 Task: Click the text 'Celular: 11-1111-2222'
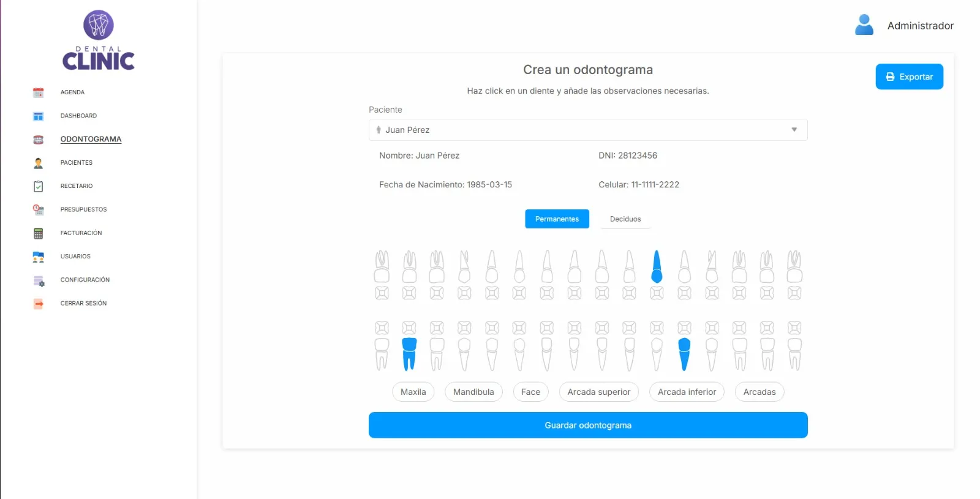coord(639,184)
